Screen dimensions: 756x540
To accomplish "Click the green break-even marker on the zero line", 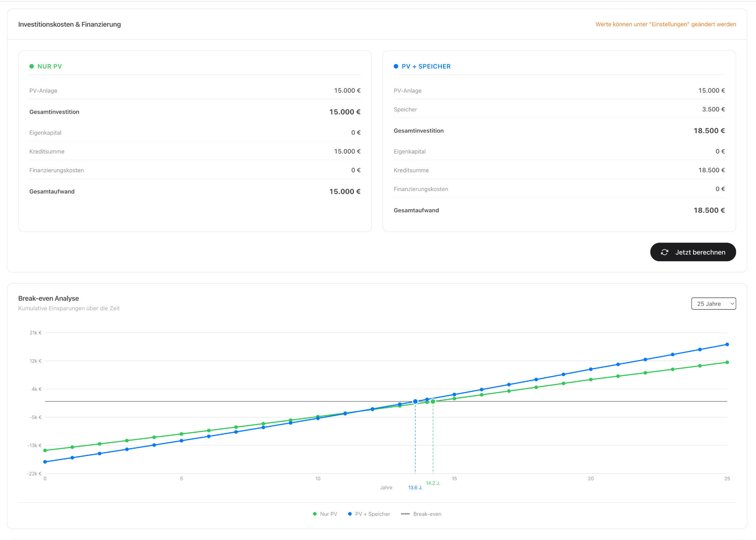I will point(433,401).
